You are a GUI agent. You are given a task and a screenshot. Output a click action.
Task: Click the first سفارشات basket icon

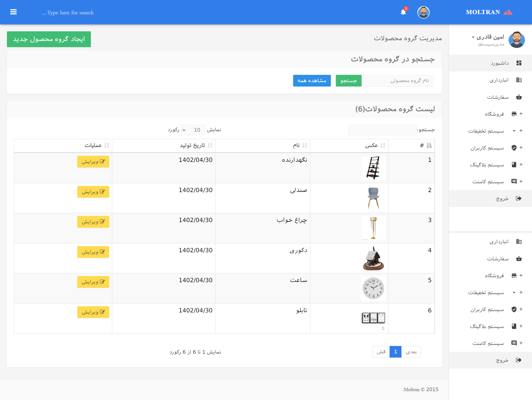(519, 97)
